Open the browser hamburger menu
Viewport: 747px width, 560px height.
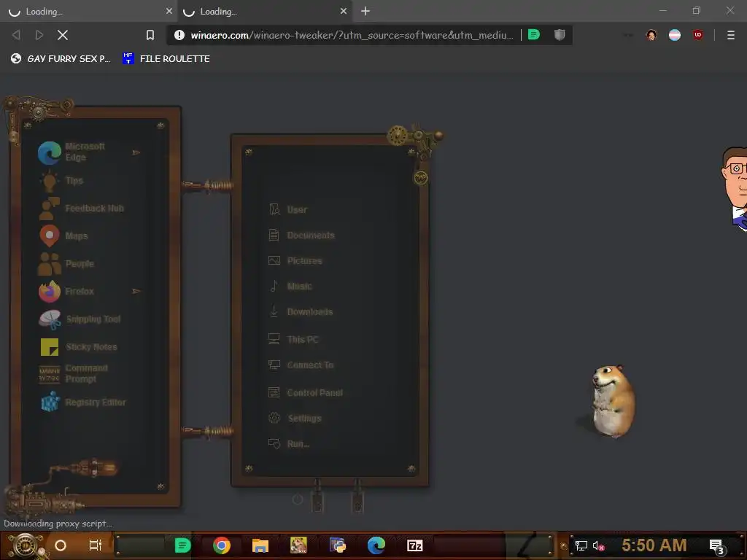[731, 35]
